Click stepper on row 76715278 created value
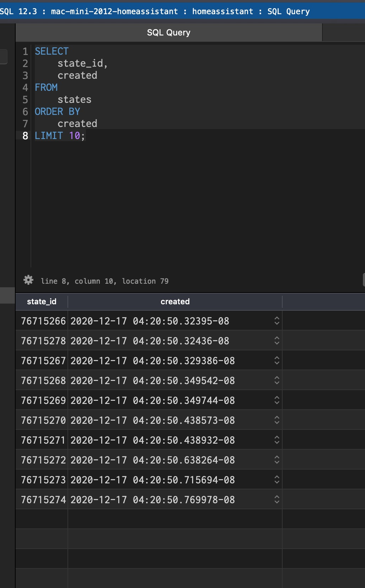 [x=277, y=341]
